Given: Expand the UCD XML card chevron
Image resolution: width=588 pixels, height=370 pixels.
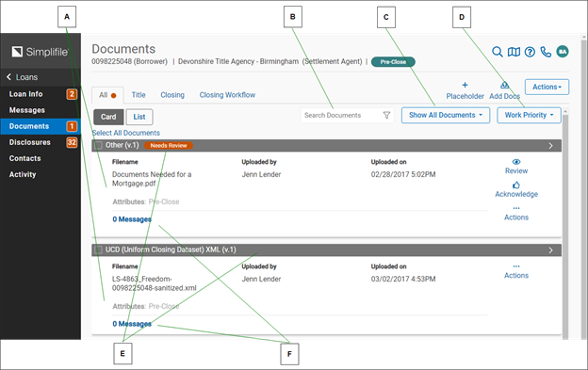Looking at the screenshot, I should tap(550, 250).
